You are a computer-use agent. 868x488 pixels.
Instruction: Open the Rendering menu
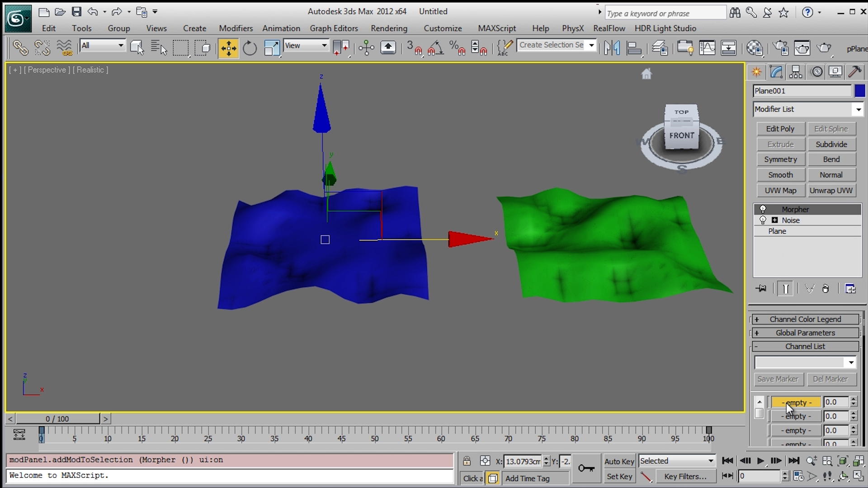(389, 28)
